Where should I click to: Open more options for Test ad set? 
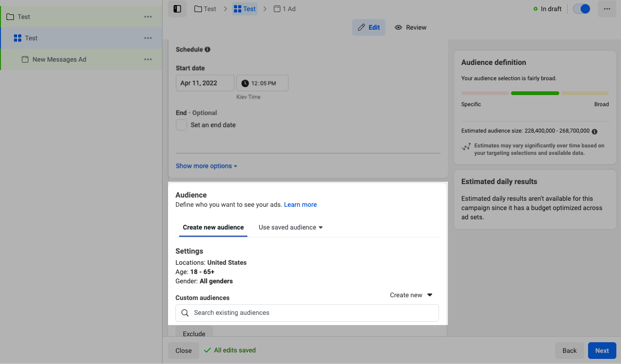click(148, 38)
